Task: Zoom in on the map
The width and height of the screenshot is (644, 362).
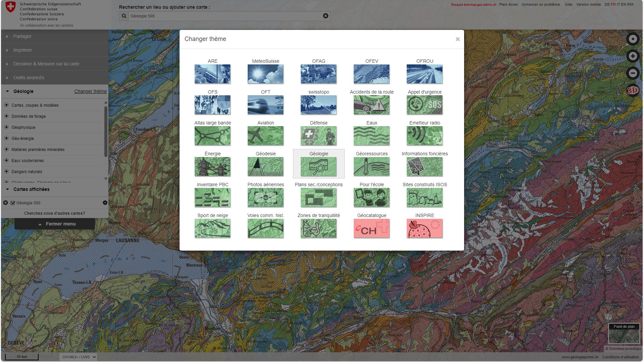Action: 633,56
